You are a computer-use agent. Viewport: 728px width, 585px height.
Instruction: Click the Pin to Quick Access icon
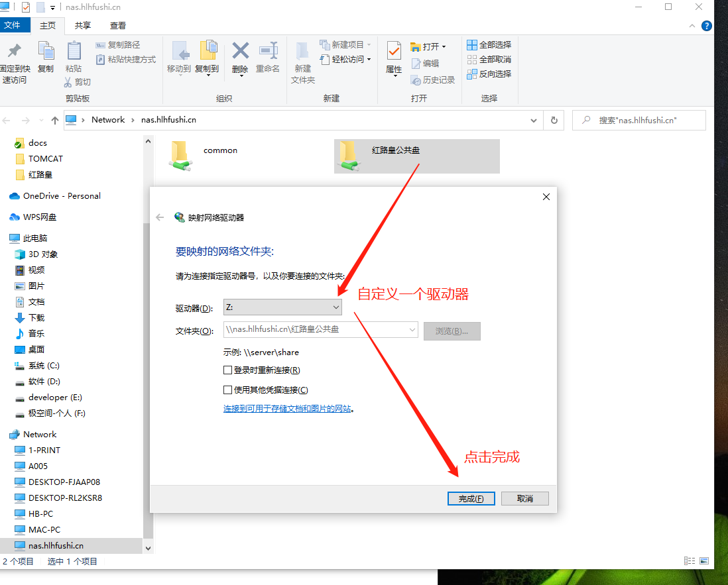[x=15, y=52]
